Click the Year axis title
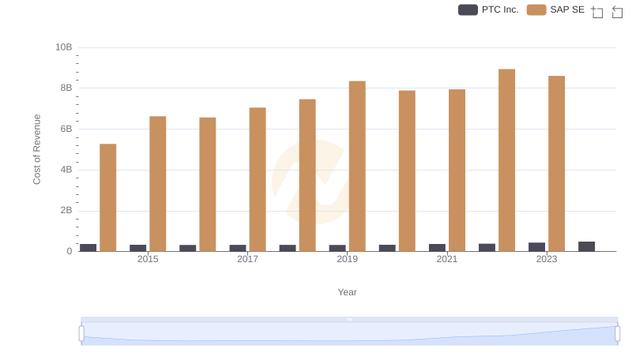The width and height of the screenshot is (632, 364). point(347,292)
